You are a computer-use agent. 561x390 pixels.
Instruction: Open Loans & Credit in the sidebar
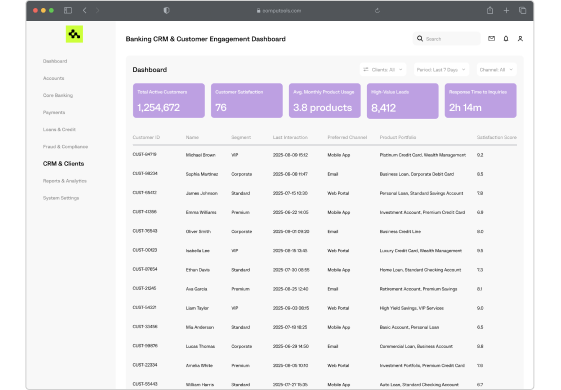59,130
